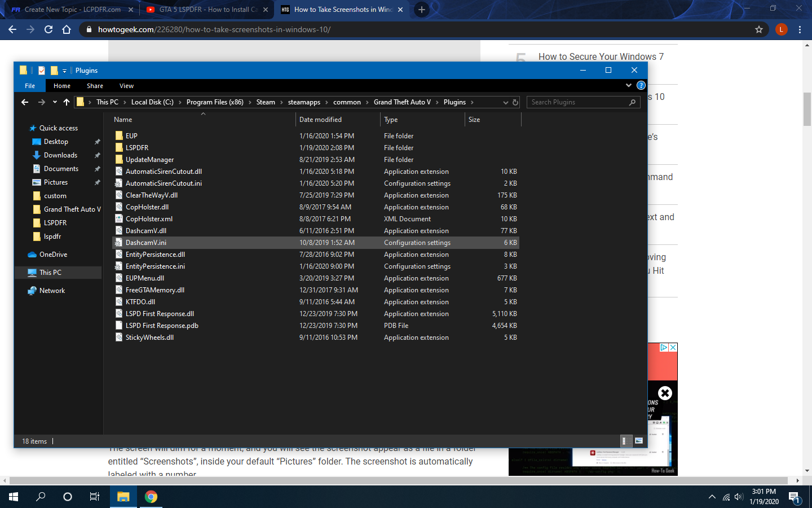Show hidden system tray icons

click(712, 497)
